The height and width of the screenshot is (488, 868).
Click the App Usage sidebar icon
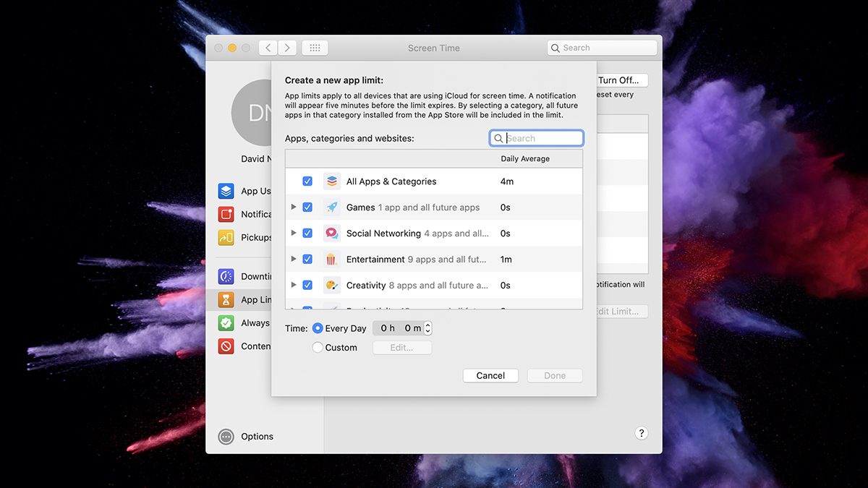tap(226, 191)
